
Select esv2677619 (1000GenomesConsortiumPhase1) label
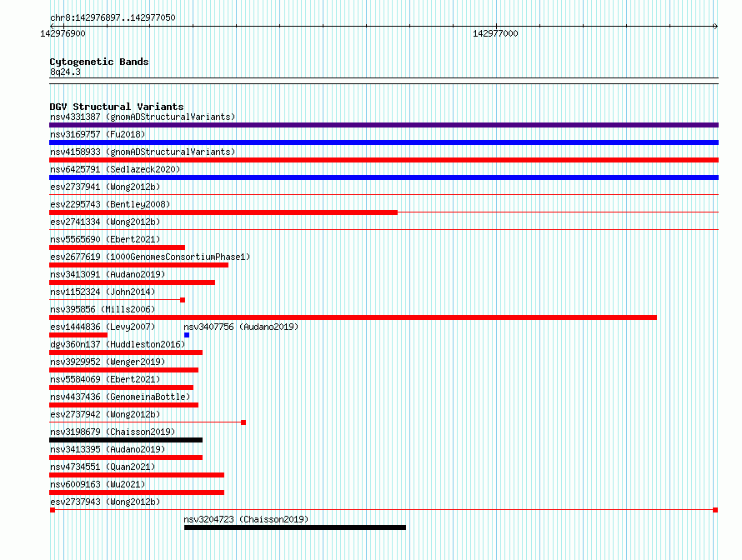pyautogui.click(x=150, y=257)
